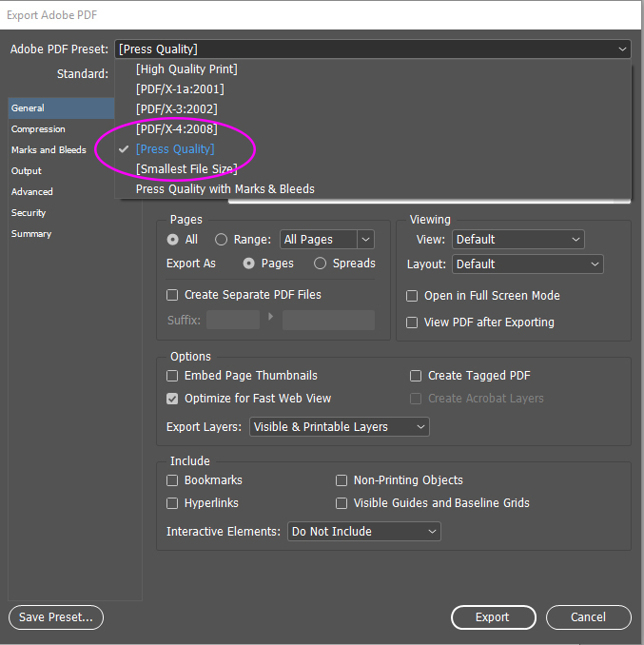Check View PDF after Exporting

point(412,322)
